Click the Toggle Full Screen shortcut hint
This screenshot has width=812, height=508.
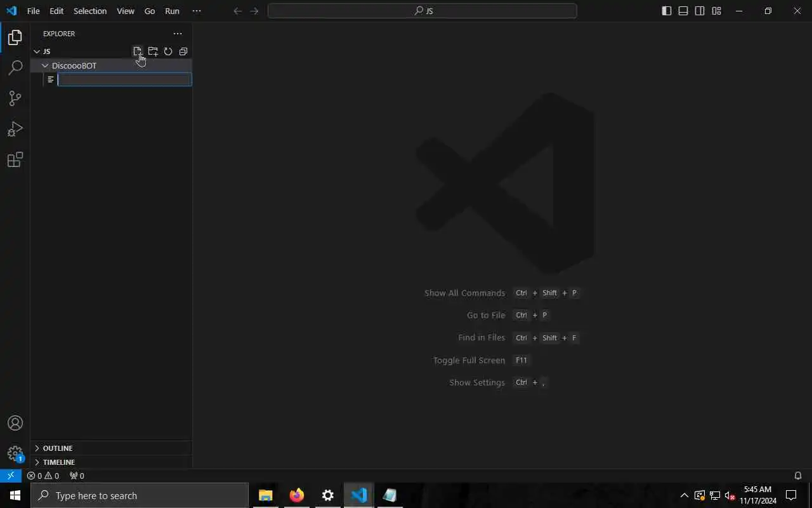tap(481, 360)
